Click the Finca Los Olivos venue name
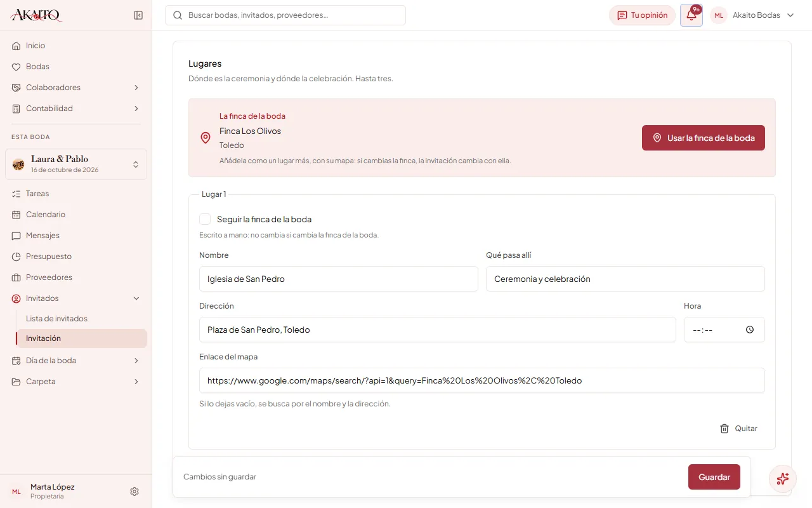 tap(250, 131)
